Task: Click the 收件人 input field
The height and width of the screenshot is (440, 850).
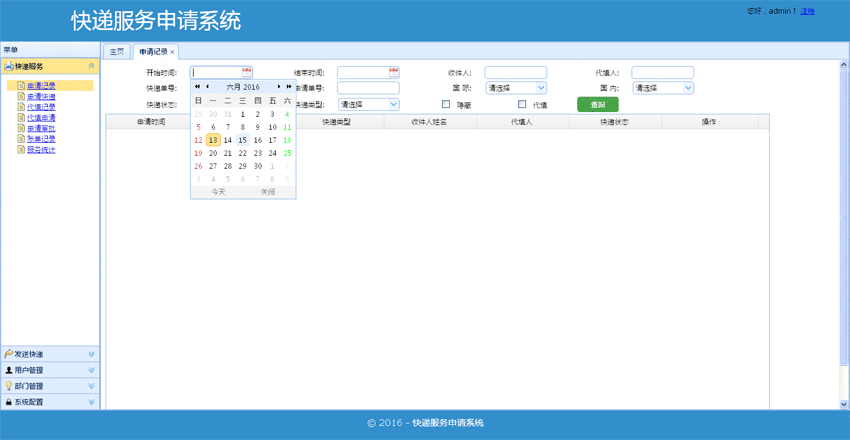Action: click(515, 72)
